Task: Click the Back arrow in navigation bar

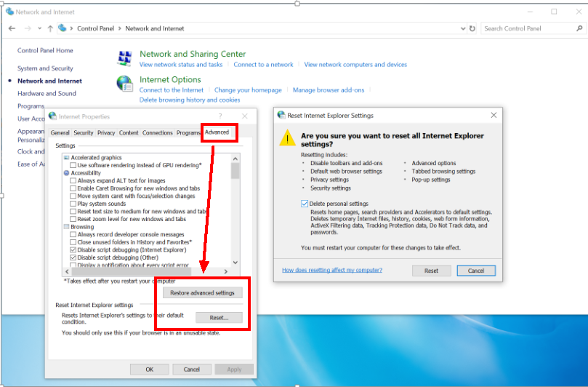Action: pos(12,28)
